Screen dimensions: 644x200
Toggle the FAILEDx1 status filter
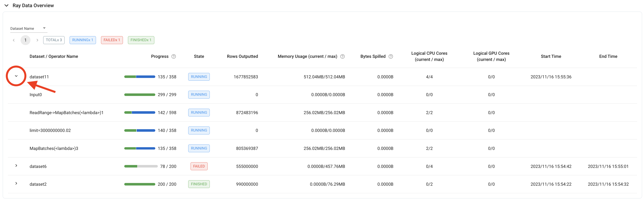point(112,40)
